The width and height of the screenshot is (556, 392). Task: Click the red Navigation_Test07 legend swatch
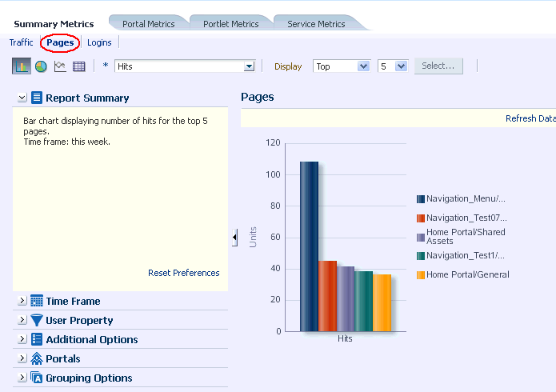421,218
